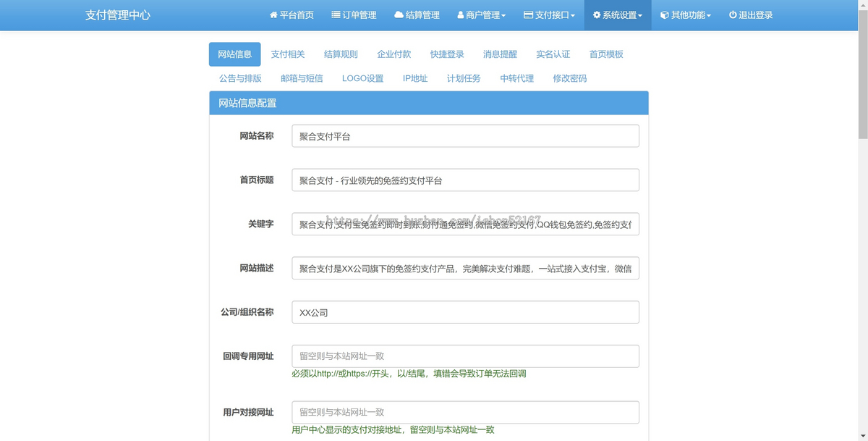Click the 关键字 field label
Image resolution: width=868 pixels, height=441 pixels.
[x=261, y=224]
